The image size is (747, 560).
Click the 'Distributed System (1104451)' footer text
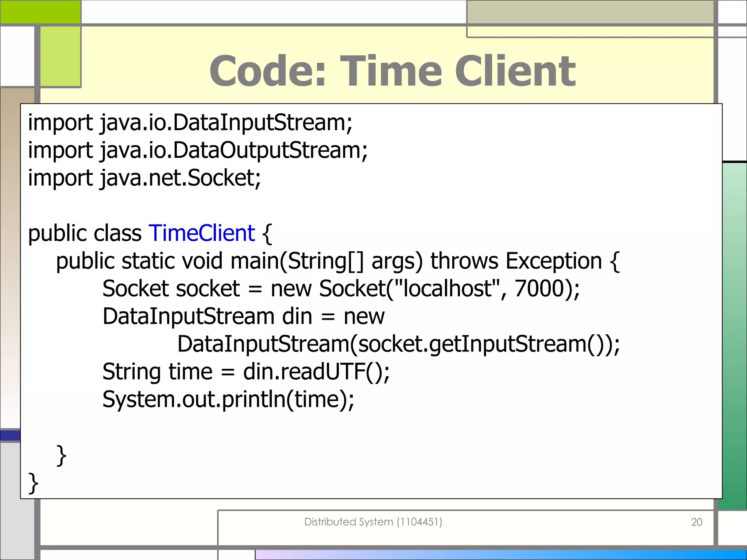coord(373,522)
